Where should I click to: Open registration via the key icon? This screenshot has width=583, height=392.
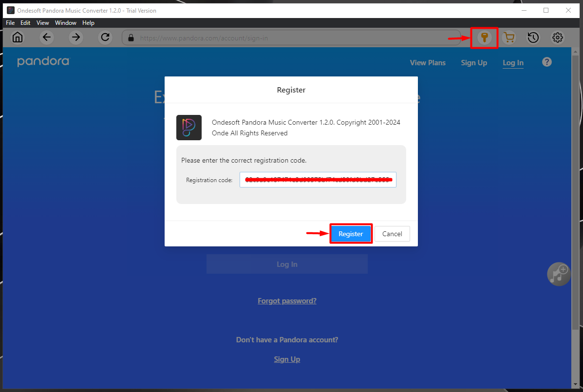[484, 37]
